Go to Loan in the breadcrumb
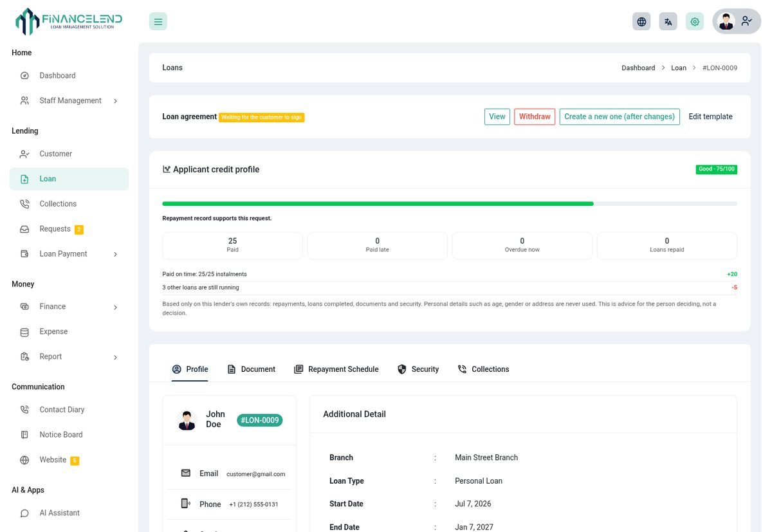 tap(679, 68)
